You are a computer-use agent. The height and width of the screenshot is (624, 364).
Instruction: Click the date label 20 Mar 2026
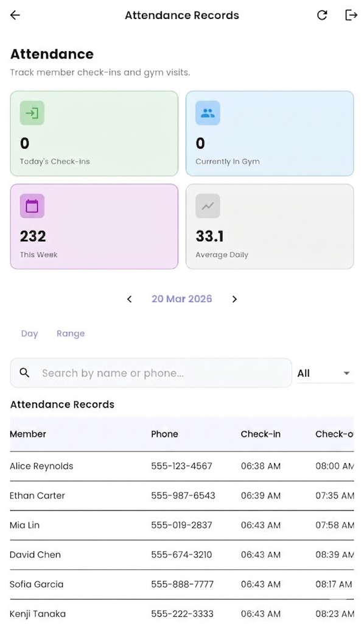point(181,299)
